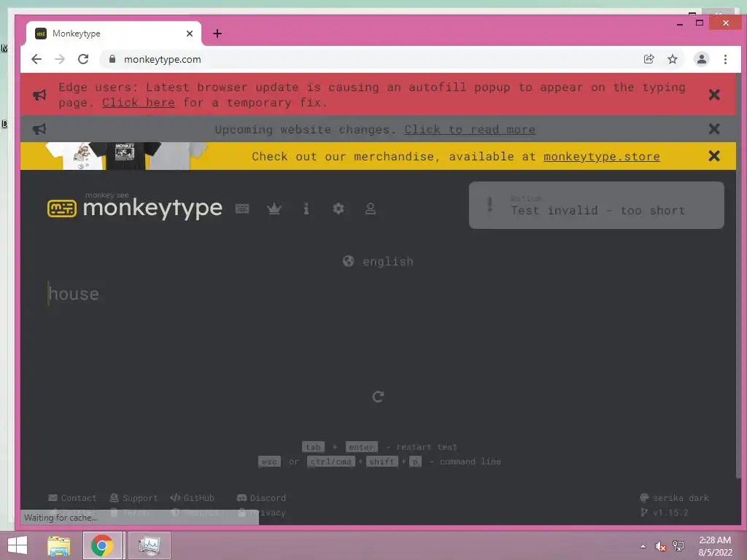
Task: Open the Contact footer link
Action: 72,497
